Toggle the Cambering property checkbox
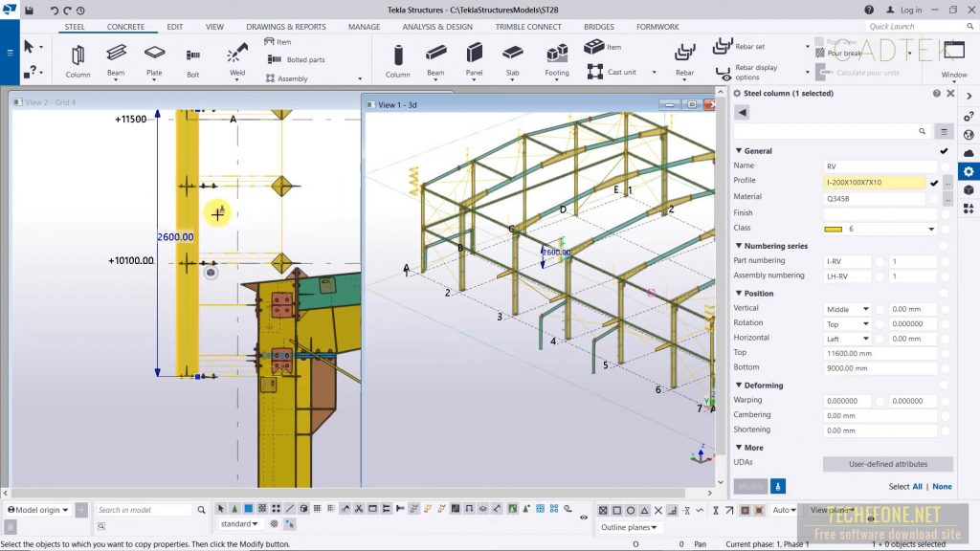This screenshot has height=551, width=980. [x=946, y=416]
